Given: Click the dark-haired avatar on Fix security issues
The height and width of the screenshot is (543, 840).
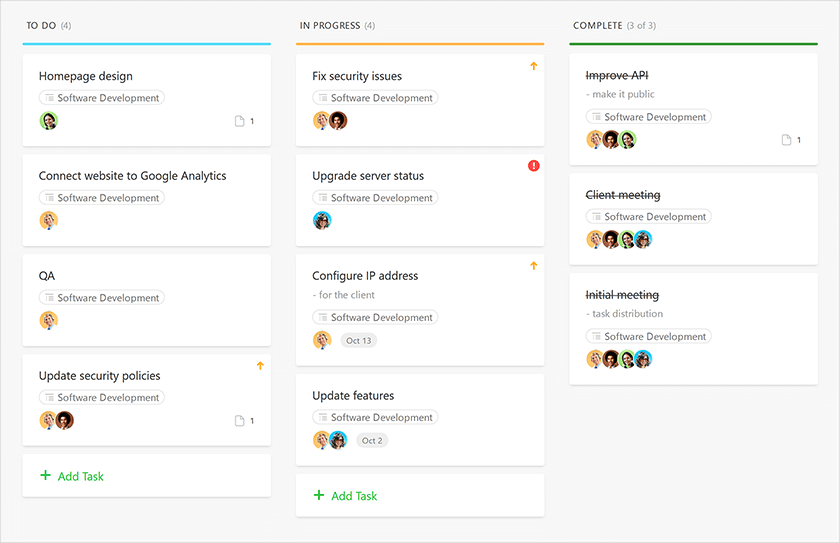Looking at the screenshot, I should [x=338, y=120].
